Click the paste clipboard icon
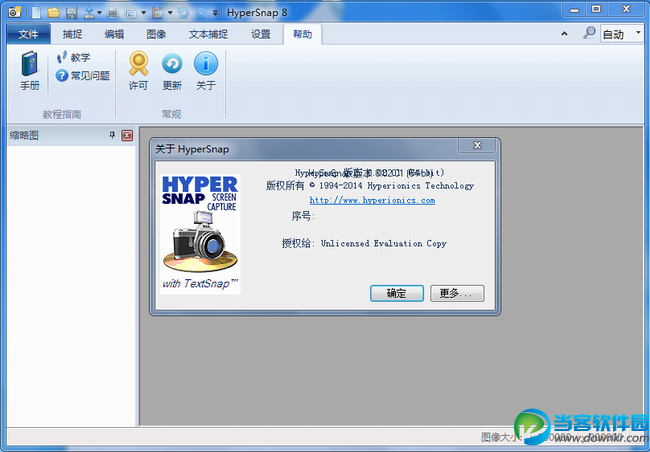Viewport: 650px width, 452px height. click(x=158, y=13)
